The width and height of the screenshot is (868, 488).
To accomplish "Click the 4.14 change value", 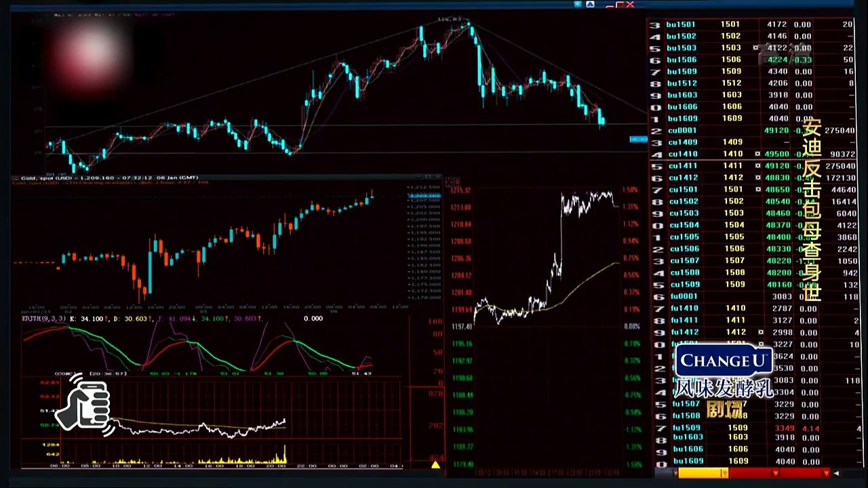I will click(810, 428).
